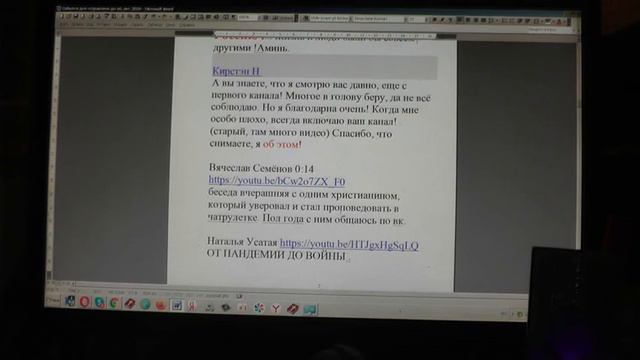
Task: Open the red Y Yandex browser icon
Action: pos(276,309)
